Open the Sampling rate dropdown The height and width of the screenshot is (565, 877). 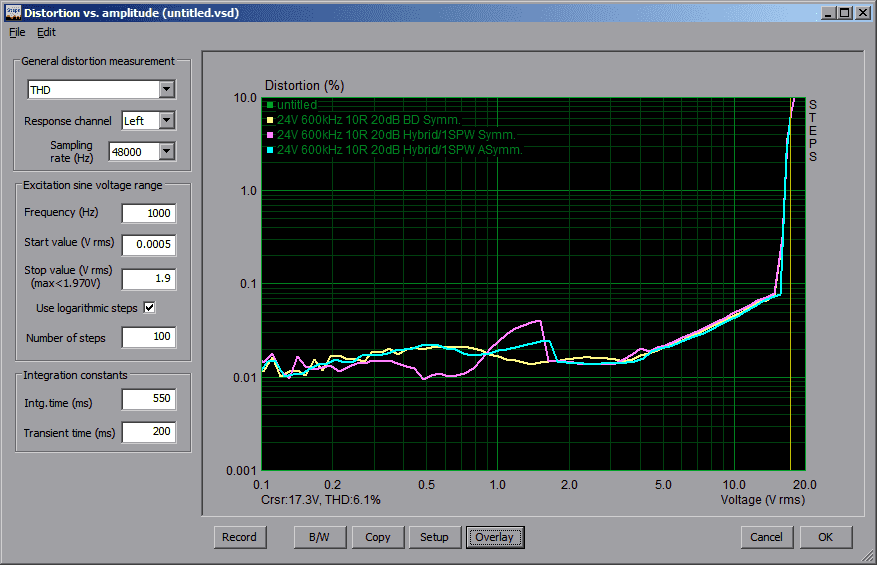(166, 151)
